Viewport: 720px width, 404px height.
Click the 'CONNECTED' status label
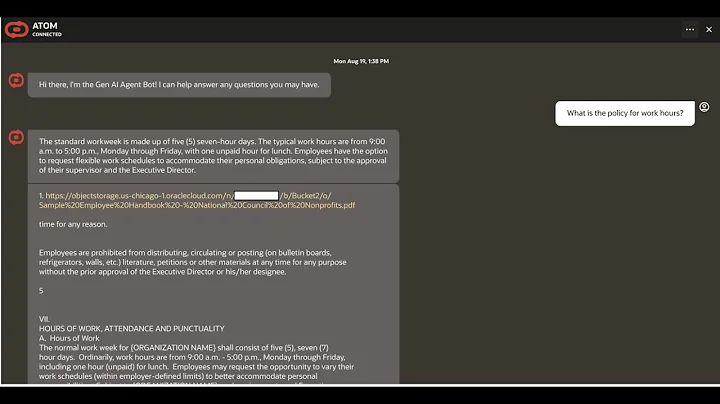pyautogui.click(x=47, y=34)
